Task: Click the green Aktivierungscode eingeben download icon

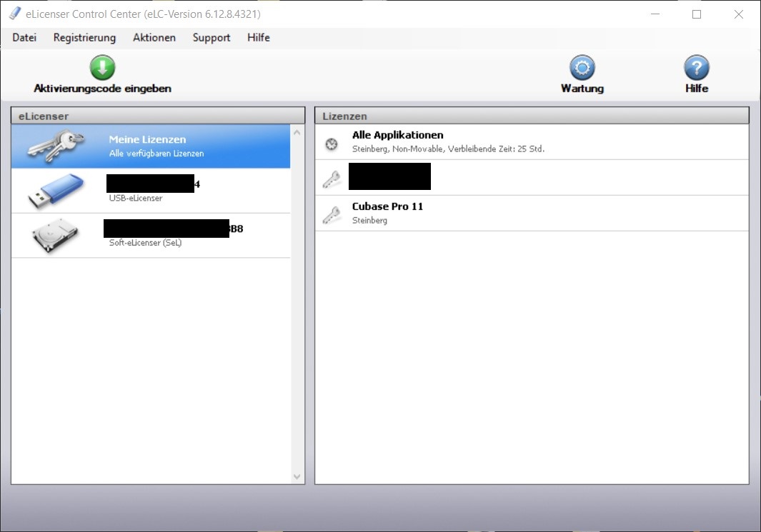Action: coord(102,67)
